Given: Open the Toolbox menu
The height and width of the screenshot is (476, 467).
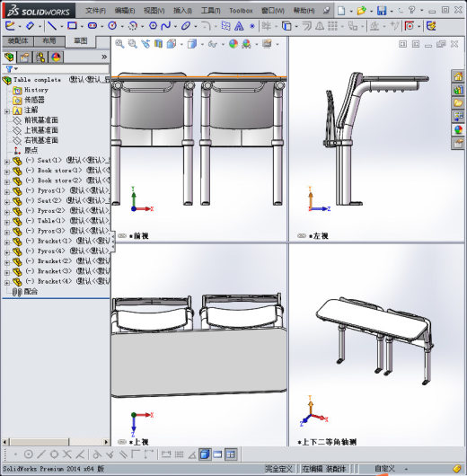Looking at the screenshot, I should 241,11.
